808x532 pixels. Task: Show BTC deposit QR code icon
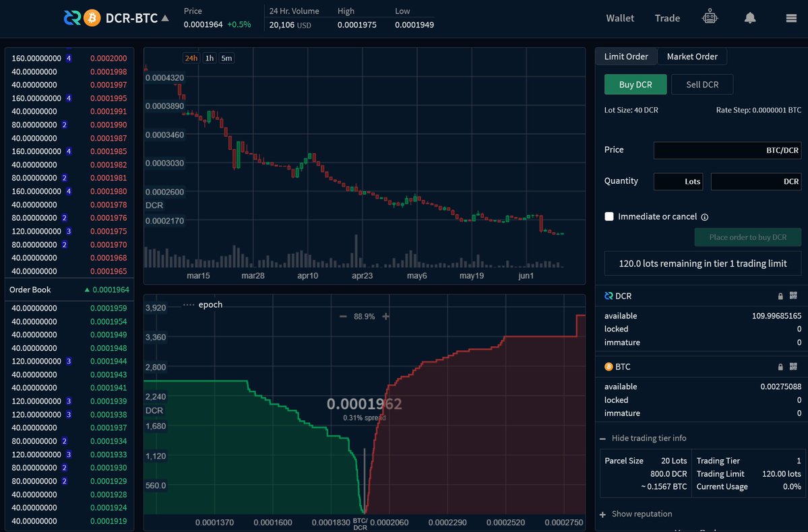point(793,366)
